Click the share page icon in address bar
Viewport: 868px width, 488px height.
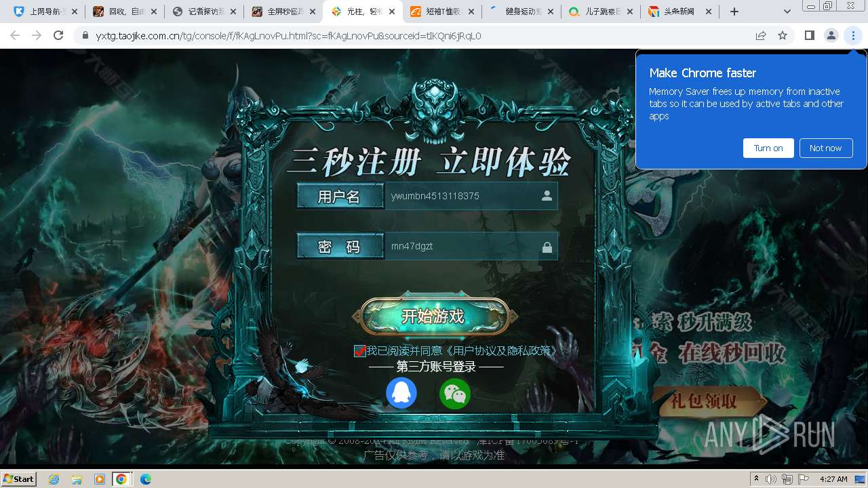[761, 35]
